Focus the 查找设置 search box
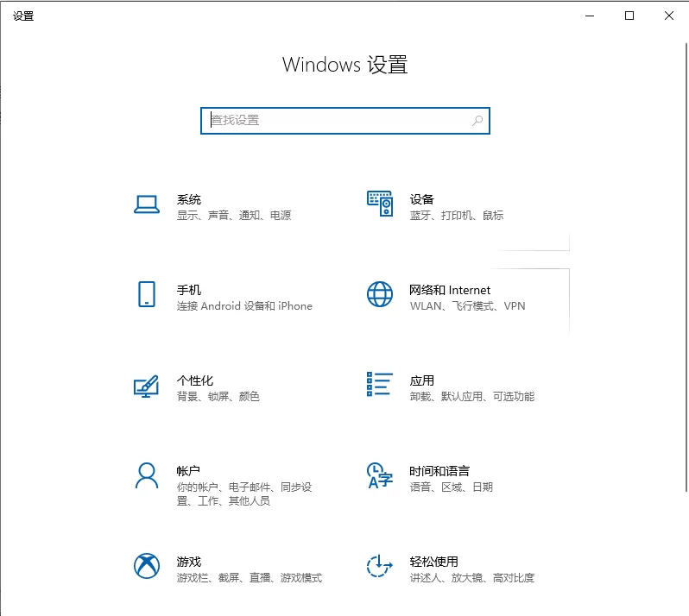 pyautogui.click(x=345, y=120)
